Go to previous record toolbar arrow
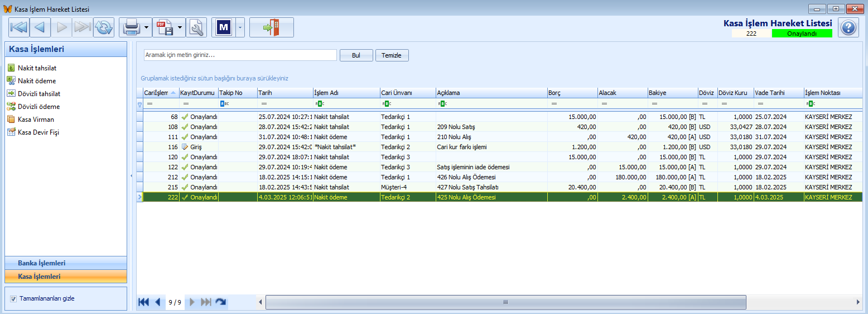This screenshot has height=314, width=868. [x=40, y=27]
